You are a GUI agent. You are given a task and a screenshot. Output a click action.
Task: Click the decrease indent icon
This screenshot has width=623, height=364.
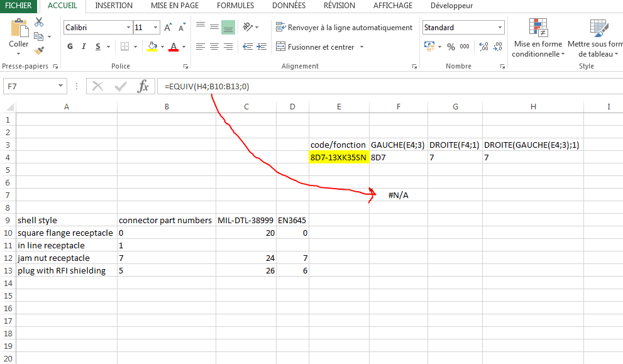pyautogui.click(x=246, y=47)
